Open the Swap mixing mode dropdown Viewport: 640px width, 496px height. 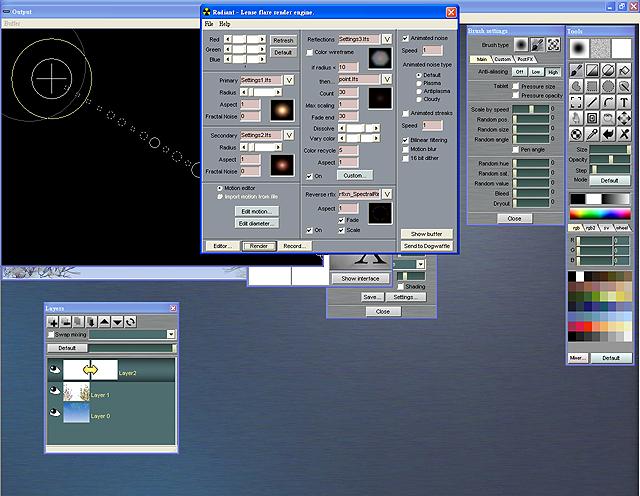coord(171,334)
